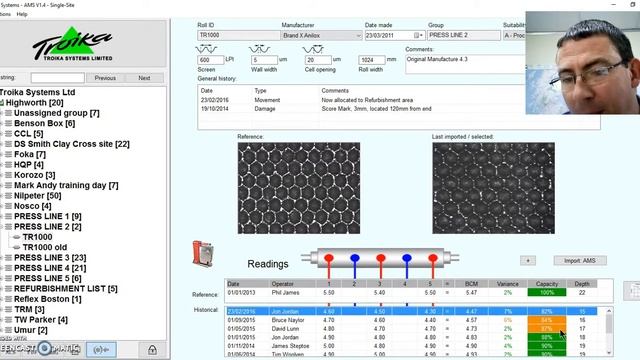Screen dimensions: 640x360
Task: Select the Nilpeter [50] group
Action: point(38,196)
